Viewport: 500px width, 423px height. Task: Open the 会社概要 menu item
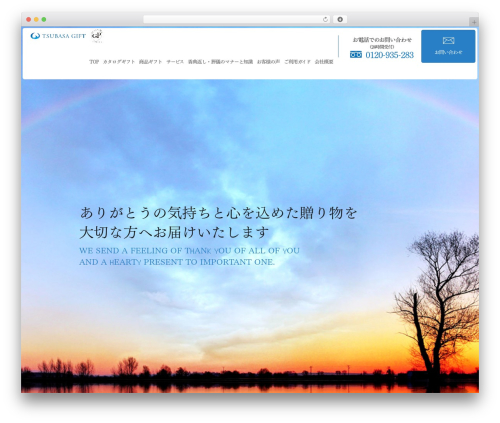coord(324,62)
